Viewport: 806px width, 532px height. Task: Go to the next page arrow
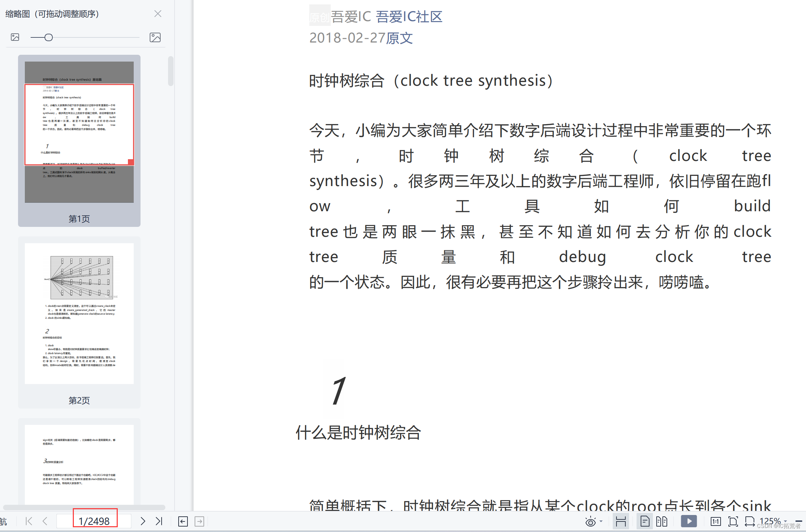tap(143, 521)
